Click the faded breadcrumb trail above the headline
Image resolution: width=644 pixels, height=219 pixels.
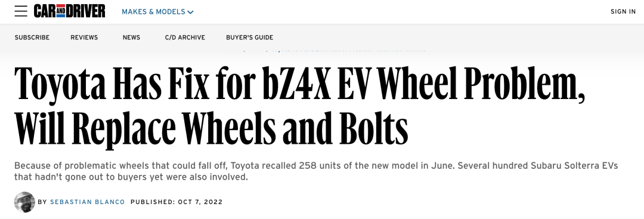pos(327,50)
